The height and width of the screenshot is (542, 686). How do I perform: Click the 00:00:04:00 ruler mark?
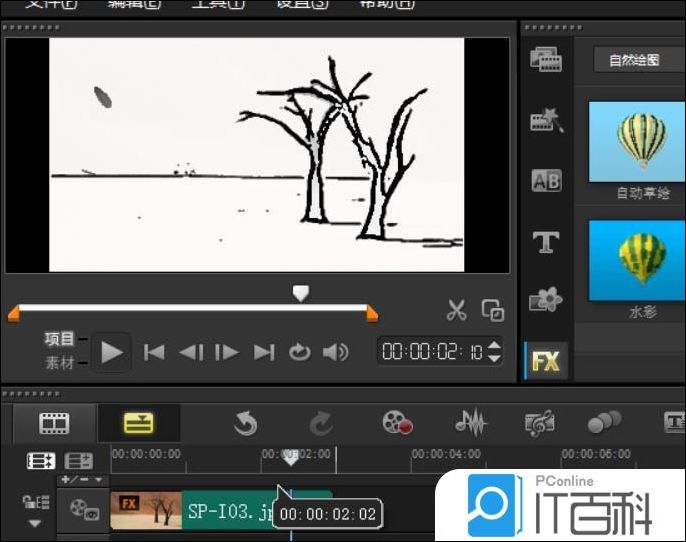[446, 454]
